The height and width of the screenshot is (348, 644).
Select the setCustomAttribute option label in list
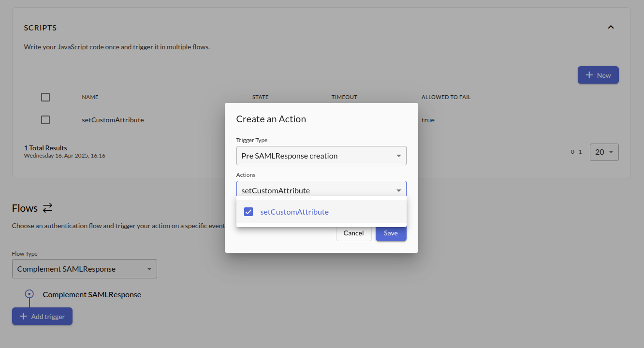(294, 212)
